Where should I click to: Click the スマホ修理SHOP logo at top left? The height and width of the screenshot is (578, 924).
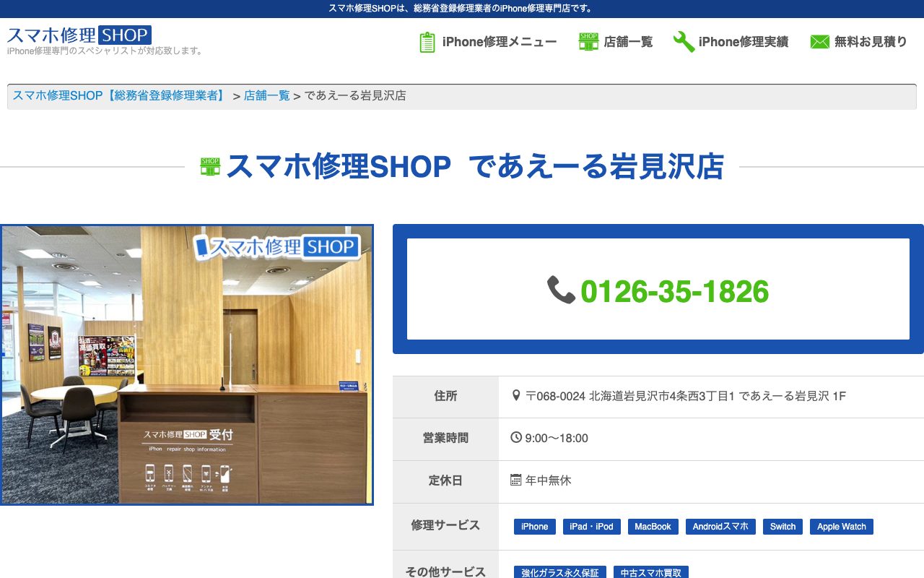(79, 35)
